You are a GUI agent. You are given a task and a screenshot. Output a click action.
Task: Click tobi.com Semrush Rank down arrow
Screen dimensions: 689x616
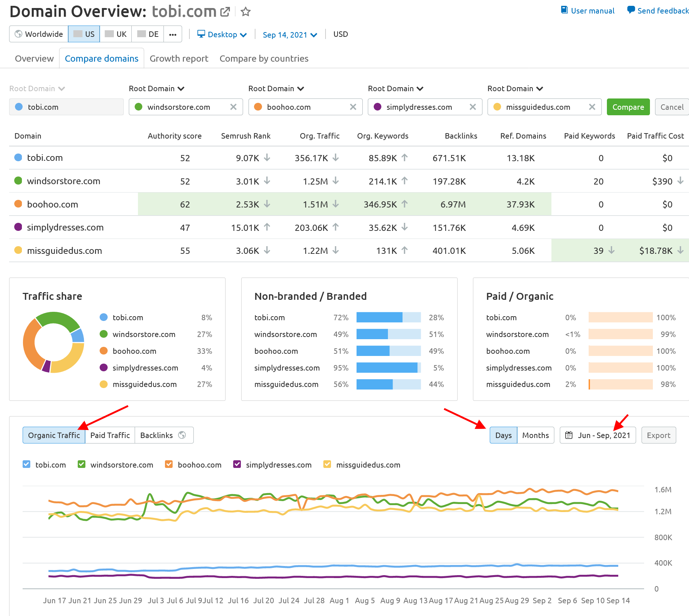pos(267,158)
